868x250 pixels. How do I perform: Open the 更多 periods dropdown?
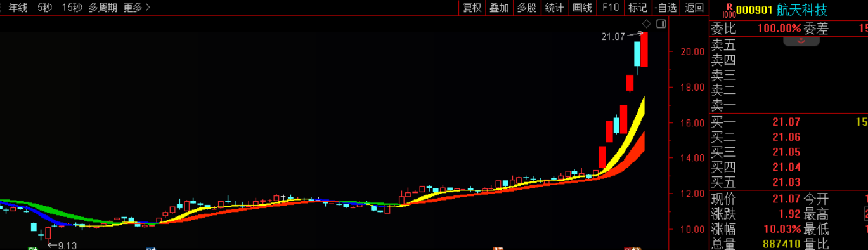tap(137, 8)
